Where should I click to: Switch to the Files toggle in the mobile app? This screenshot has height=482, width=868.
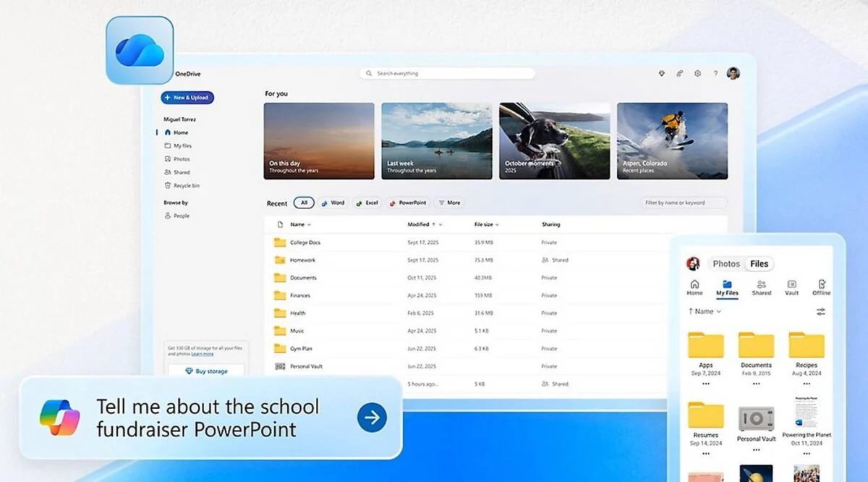[759, 263]
